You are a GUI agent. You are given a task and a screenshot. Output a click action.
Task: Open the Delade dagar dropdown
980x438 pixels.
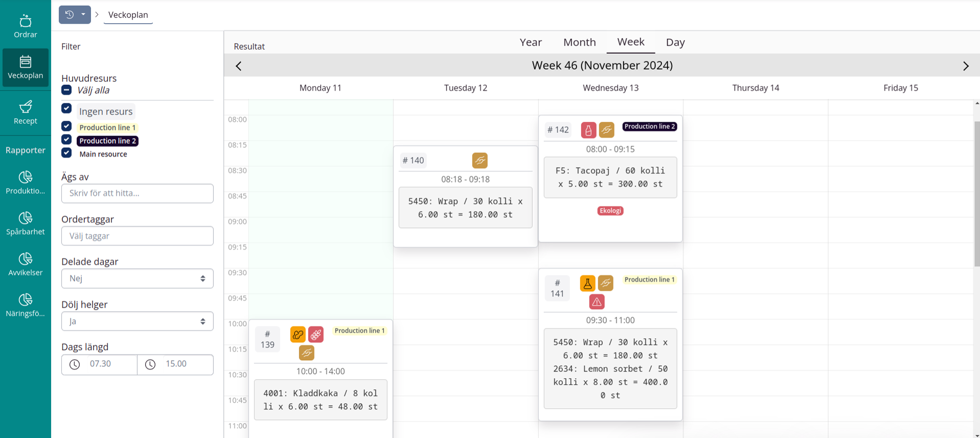click(137, 278)
